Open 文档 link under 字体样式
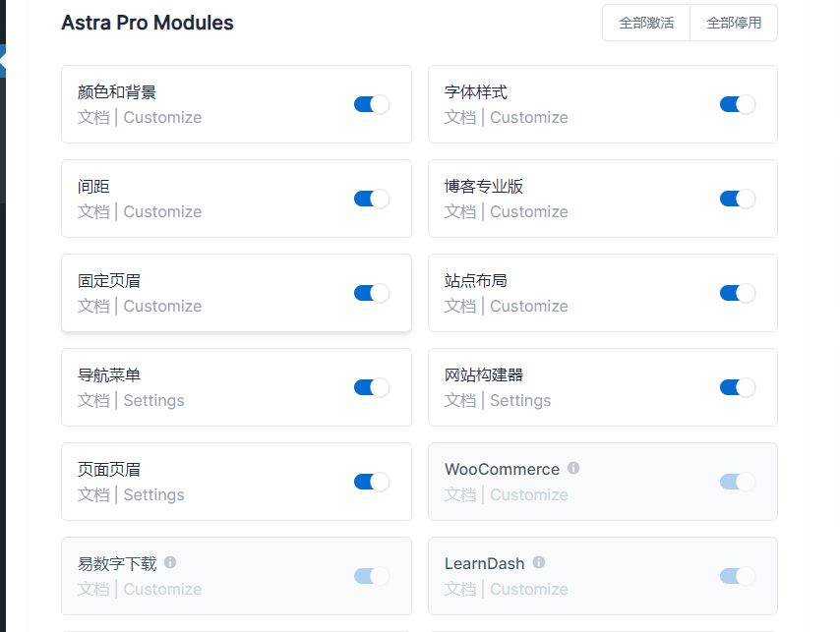The width and height of the screenshot is (840, 632). click(460, 118)
